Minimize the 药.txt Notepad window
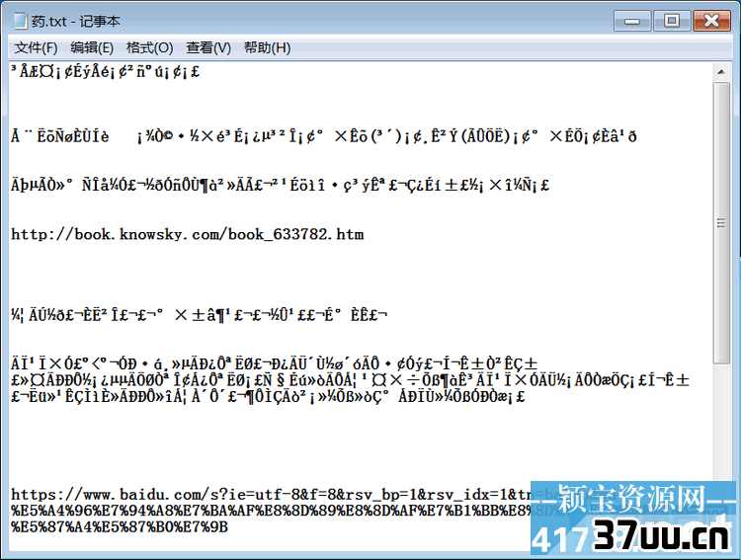Image resolution: width=741 pixels, height=560 pixels. 632,22
